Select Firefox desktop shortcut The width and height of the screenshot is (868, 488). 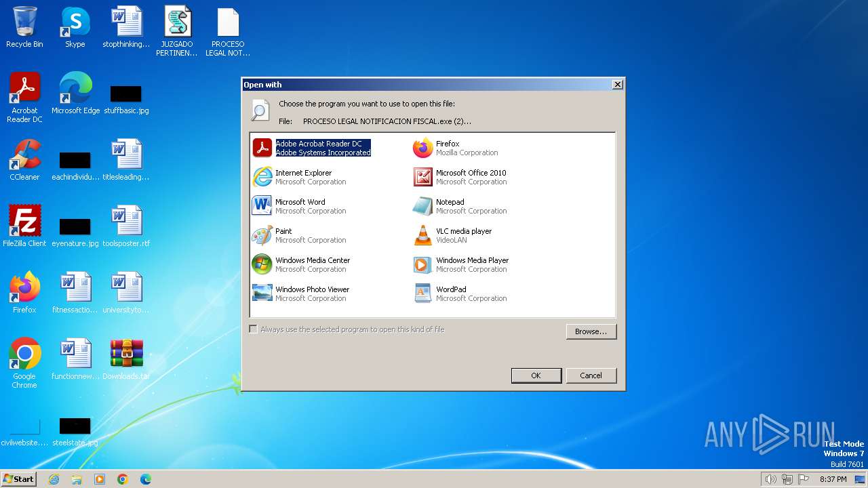[x=24, y=293]
